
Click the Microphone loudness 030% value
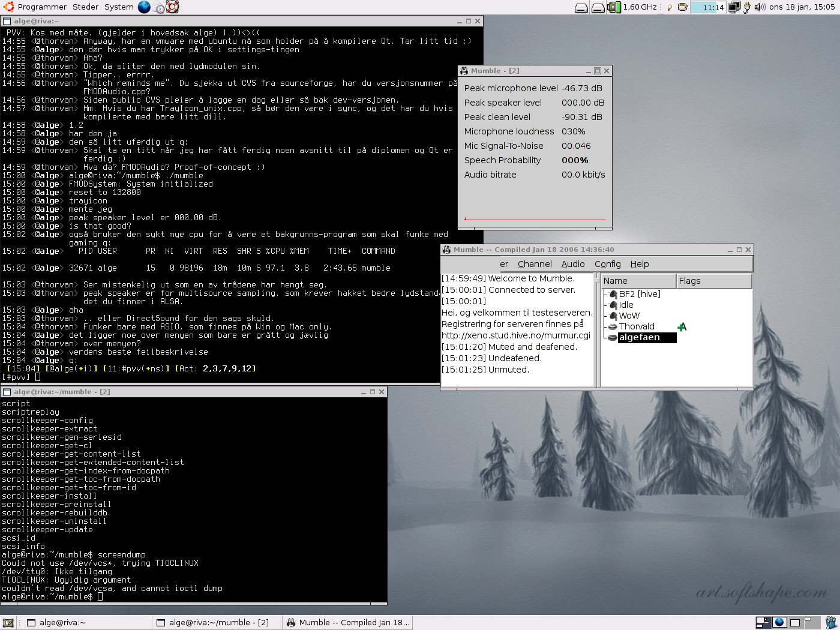pyautogui.click(x=573, y=131)
